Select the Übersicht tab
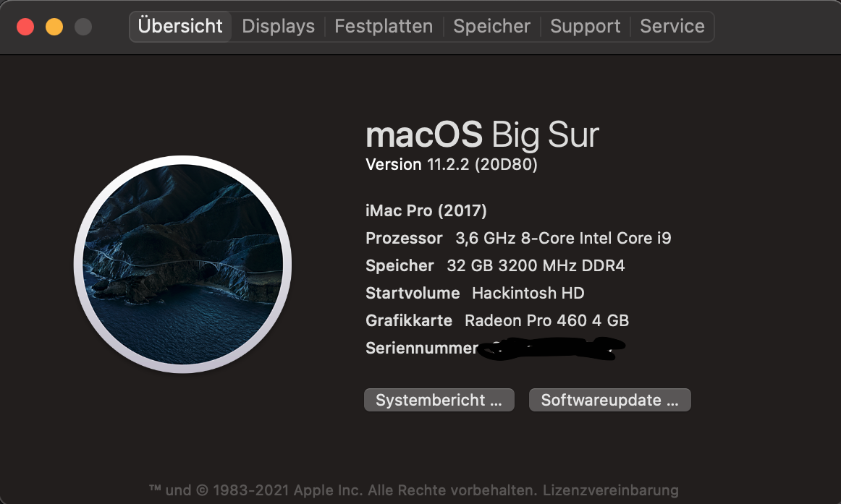841x504 pixels. click(x=180, y=27)
